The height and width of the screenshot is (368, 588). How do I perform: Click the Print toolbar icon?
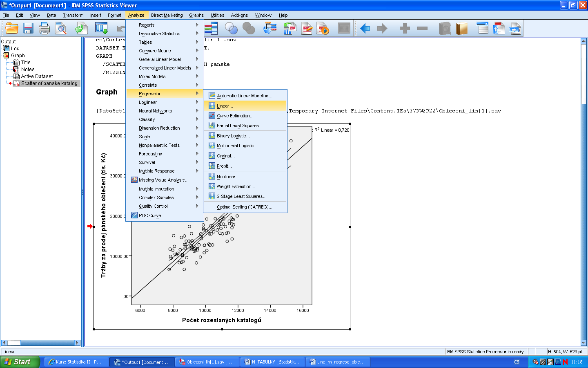tap(44, 28)
